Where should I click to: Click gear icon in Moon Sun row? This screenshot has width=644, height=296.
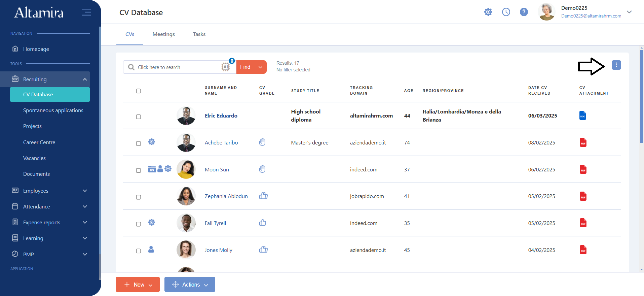(x=168, y=169)
